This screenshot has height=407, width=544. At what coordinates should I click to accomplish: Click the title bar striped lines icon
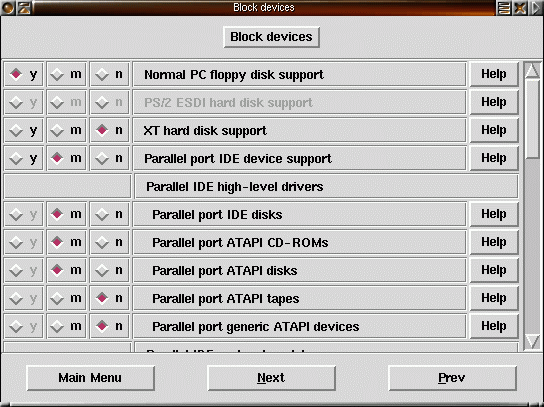pyautogui.click(x=503, y=8)
